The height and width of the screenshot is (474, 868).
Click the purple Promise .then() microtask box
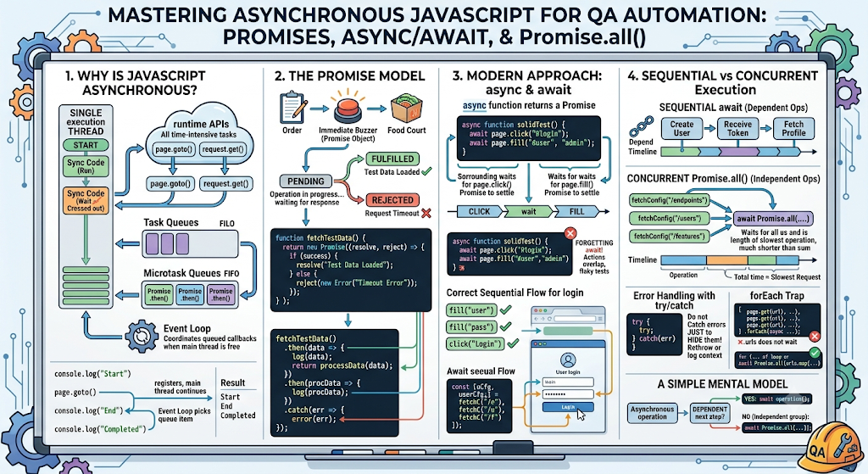coord(221,294)
